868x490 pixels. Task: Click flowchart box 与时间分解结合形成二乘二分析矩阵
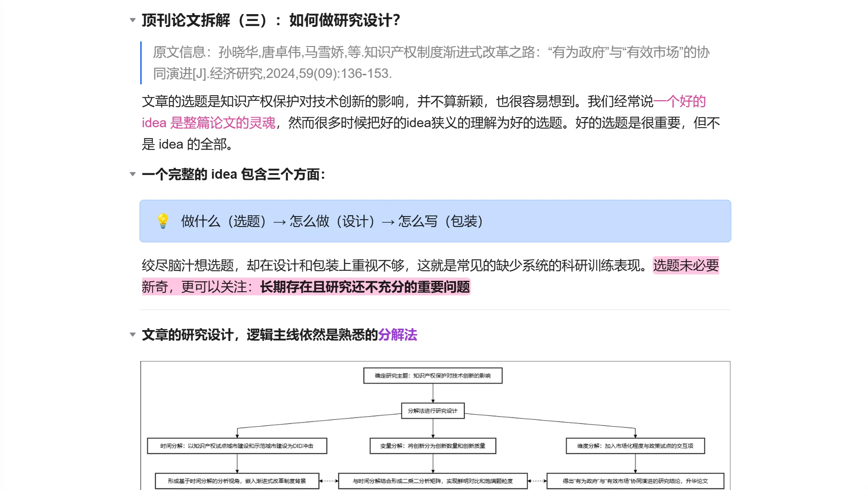(x=433, y=481)
